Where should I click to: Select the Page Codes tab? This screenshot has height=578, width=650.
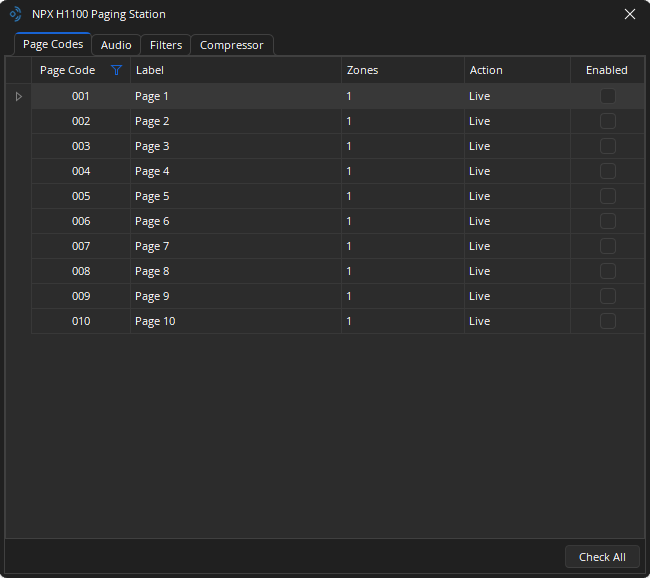coord(53,44)
